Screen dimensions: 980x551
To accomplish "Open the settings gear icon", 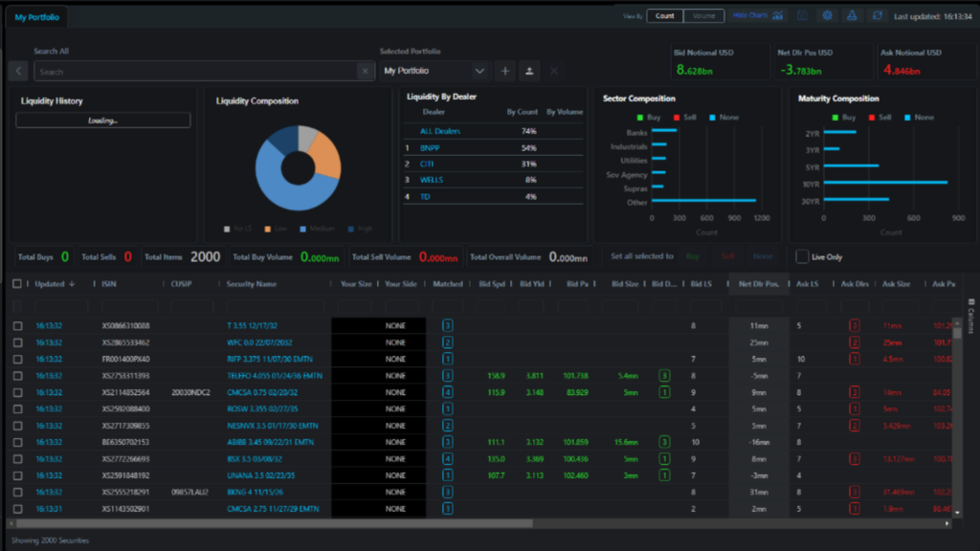I will click(x=827, y=15).
